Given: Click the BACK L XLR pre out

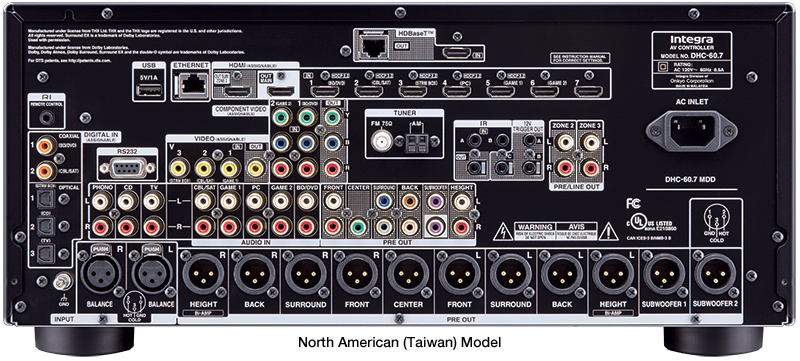Looking at the screenshot, I should coord(561,274).
